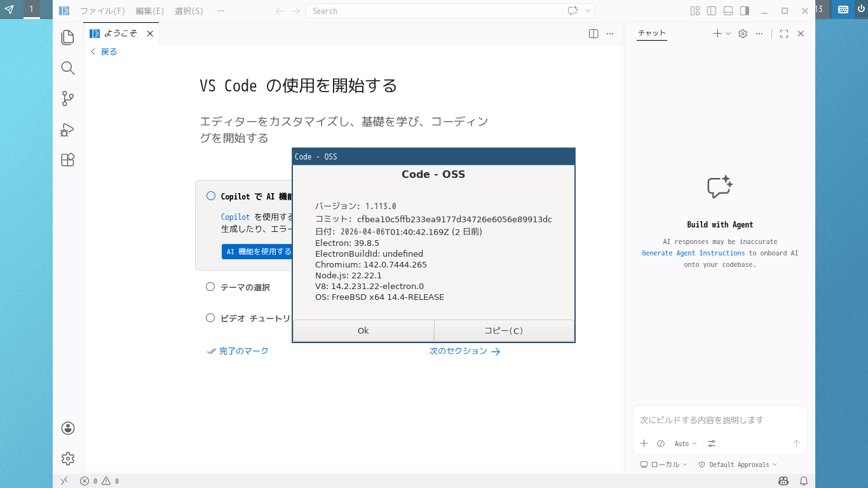Click the 完了のマーク link
868x488 pixels.
238,351
